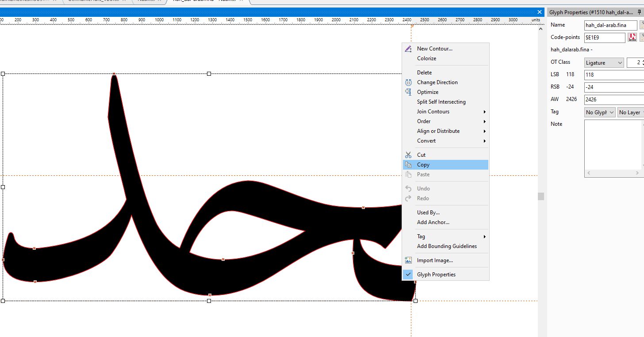
Task: Close the glyph editor with white X
Action: pos(540,12)
